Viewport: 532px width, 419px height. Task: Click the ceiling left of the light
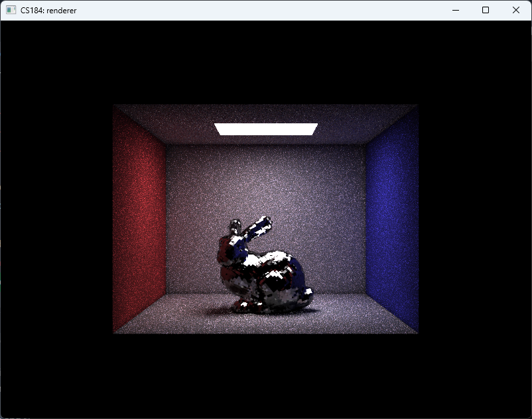172,126
